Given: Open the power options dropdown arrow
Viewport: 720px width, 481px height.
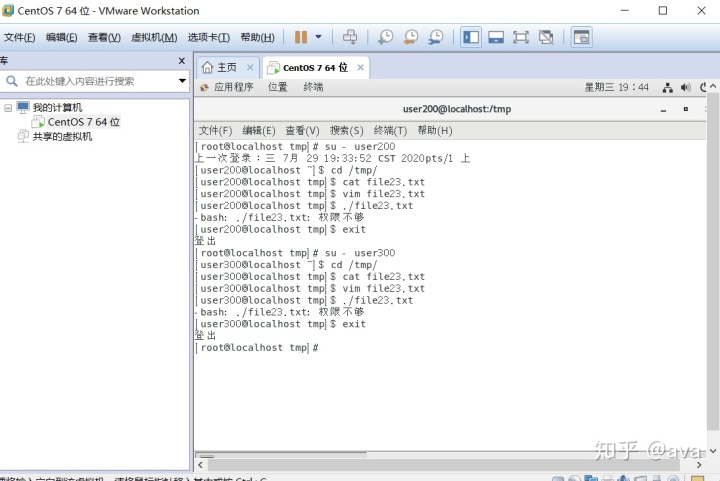Looking at the screenshot, I should click(318, 37).
